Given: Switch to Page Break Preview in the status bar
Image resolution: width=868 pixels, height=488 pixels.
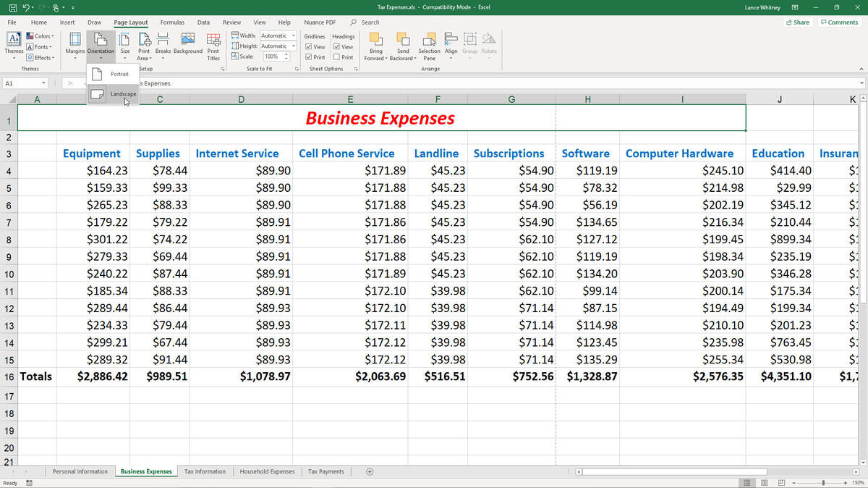Looking at the screenshot, I should [782, 483].
